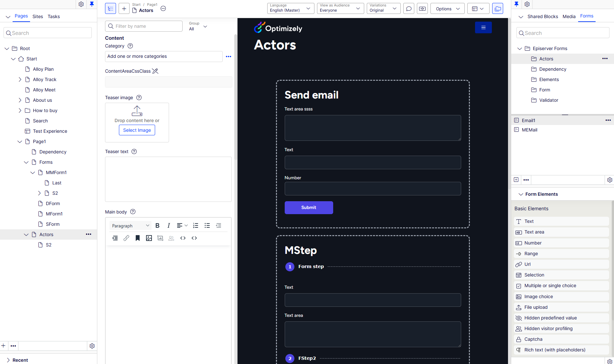This screenshot has width=614, height=364.
Task: Open the ellipsis menu beside Actors breadcrumb
Action: point(163,9)
